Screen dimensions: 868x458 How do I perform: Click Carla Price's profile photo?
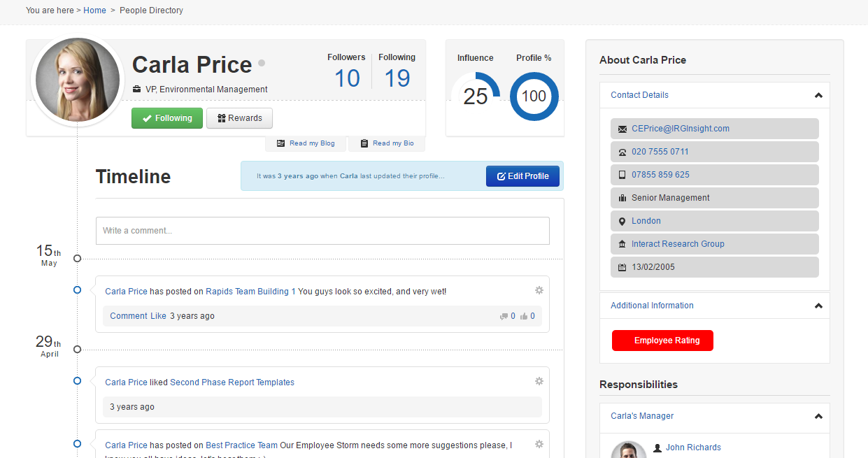pyautogui.click(x=78, y=80)
